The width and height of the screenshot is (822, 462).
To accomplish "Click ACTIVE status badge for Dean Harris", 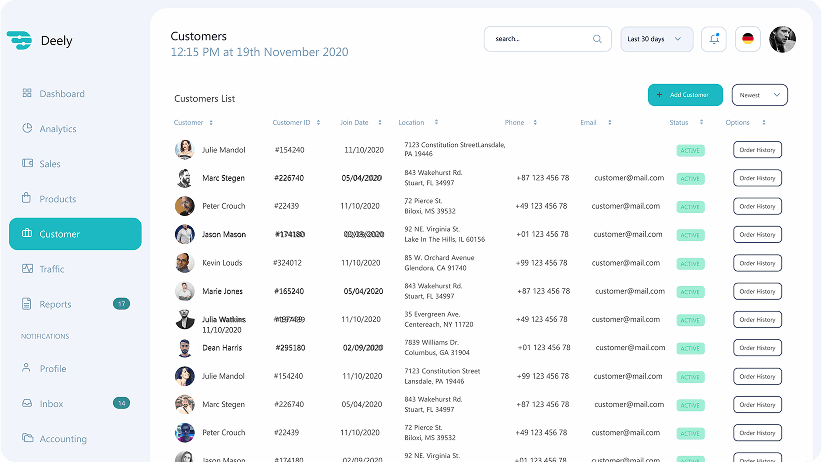I will 690,349.
